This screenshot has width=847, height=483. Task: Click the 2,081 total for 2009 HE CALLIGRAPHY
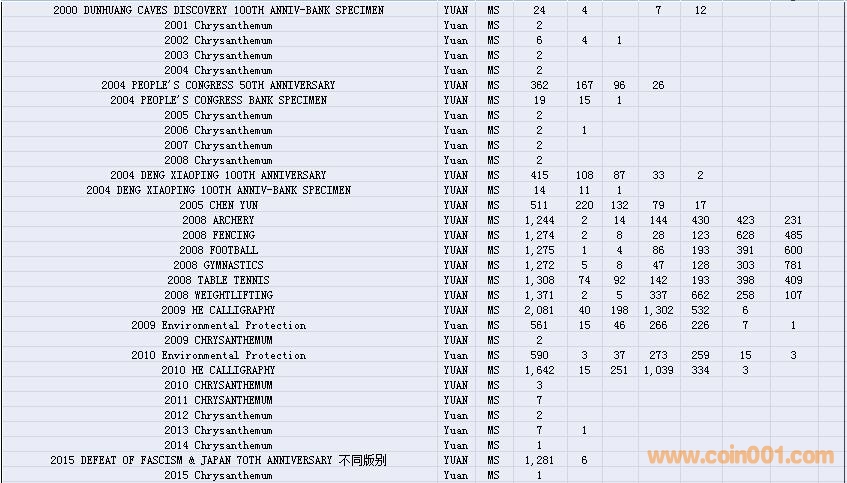539,311
